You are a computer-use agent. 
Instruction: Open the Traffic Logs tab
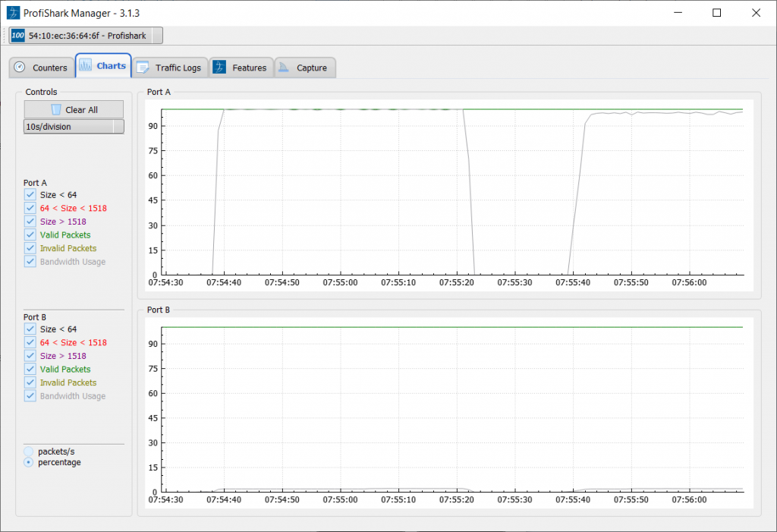point(170,68)
